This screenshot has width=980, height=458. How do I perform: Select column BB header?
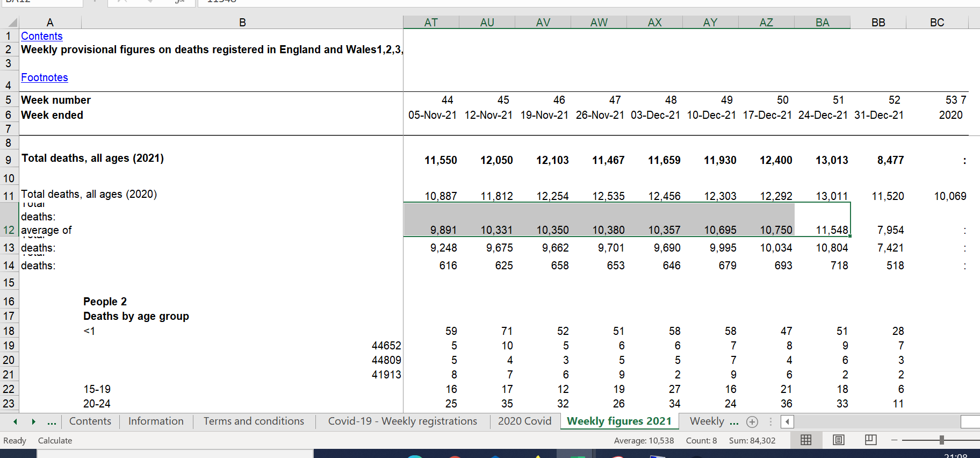coord(878,23)
